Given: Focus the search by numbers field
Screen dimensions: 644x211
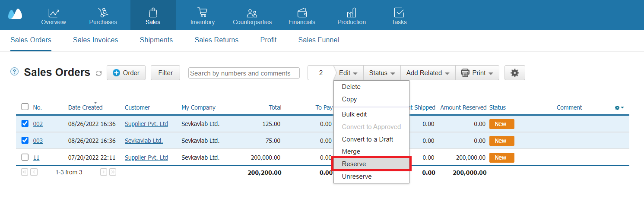Looking at the screenshot, I should click(x=244, y=73).
